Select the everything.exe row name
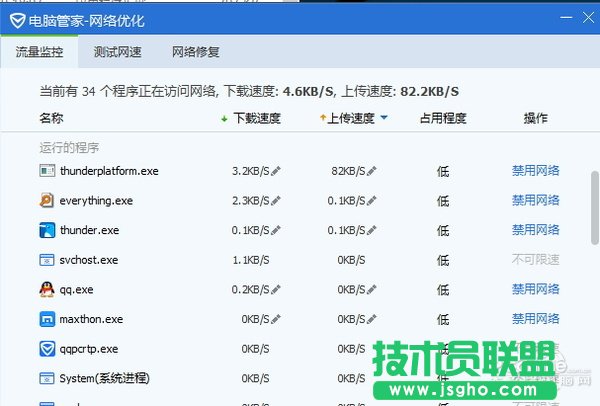 pos(96,201)
